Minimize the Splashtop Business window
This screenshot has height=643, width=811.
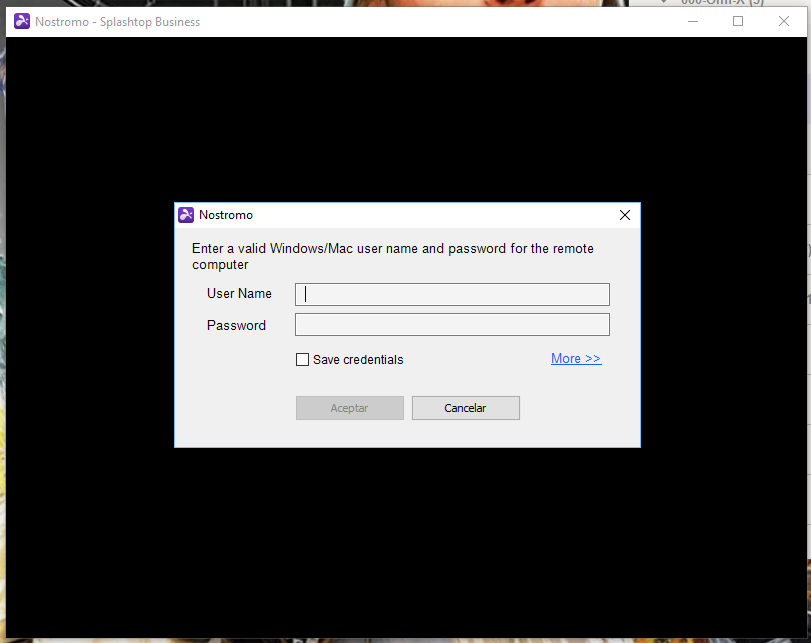coord(693,21)
